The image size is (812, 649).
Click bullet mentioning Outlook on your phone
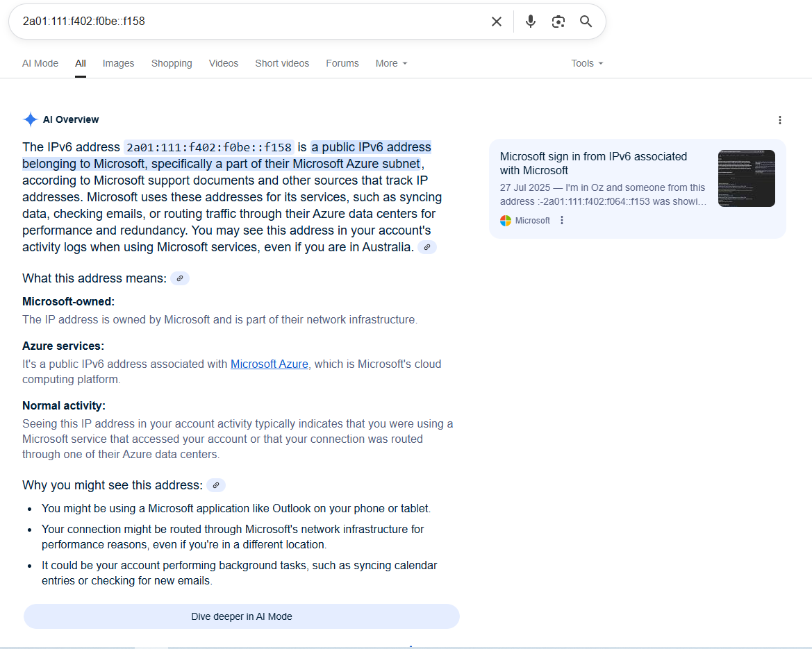pyautogui.click(x=236, y=509)
